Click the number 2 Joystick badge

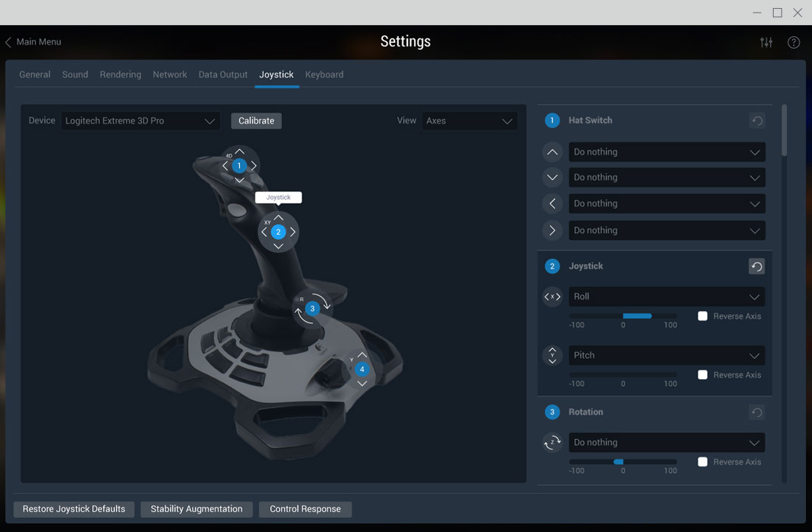tap(552, 266)
